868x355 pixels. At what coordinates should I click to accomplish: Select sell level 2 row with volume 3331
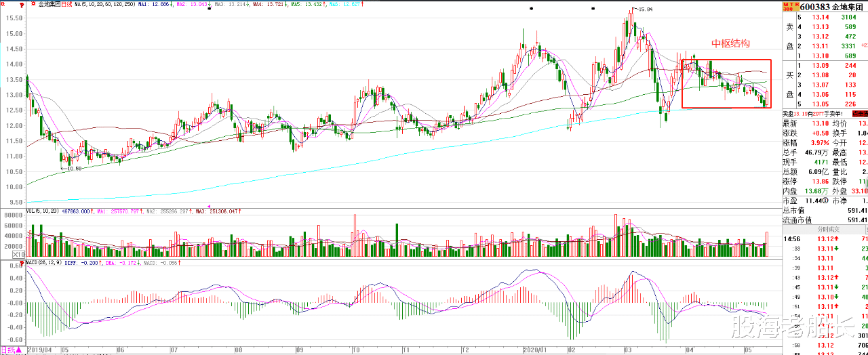pyautogui.click(x=831, y=45)
